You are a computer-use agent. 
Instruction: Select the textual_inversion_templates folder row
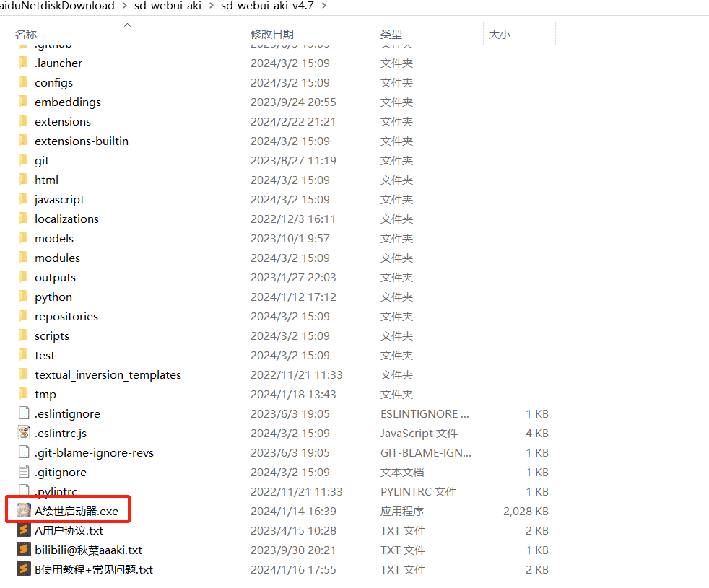[108, 374]
